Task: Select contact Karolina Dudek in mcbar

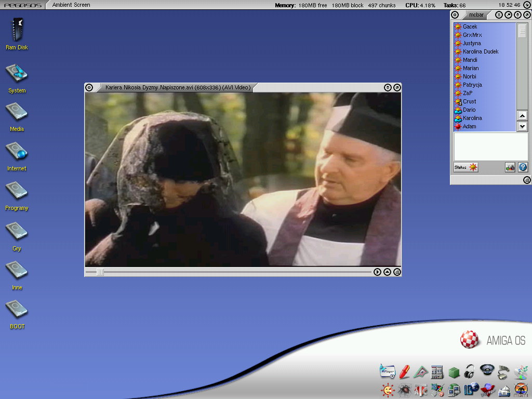Action: tap(485, 51)
